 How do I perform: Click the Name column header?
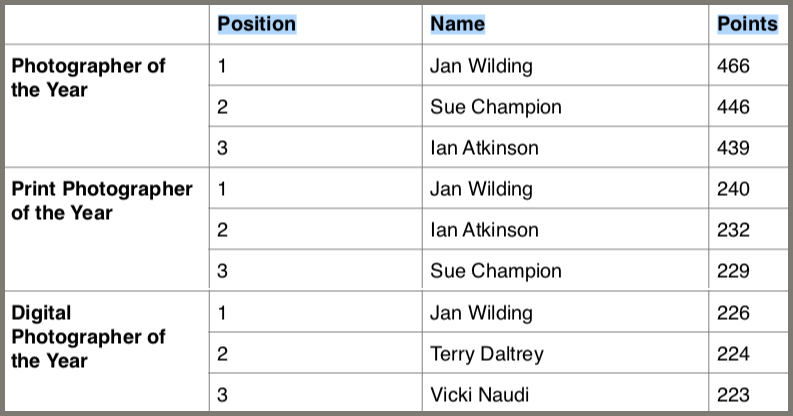tap(457, 24)
